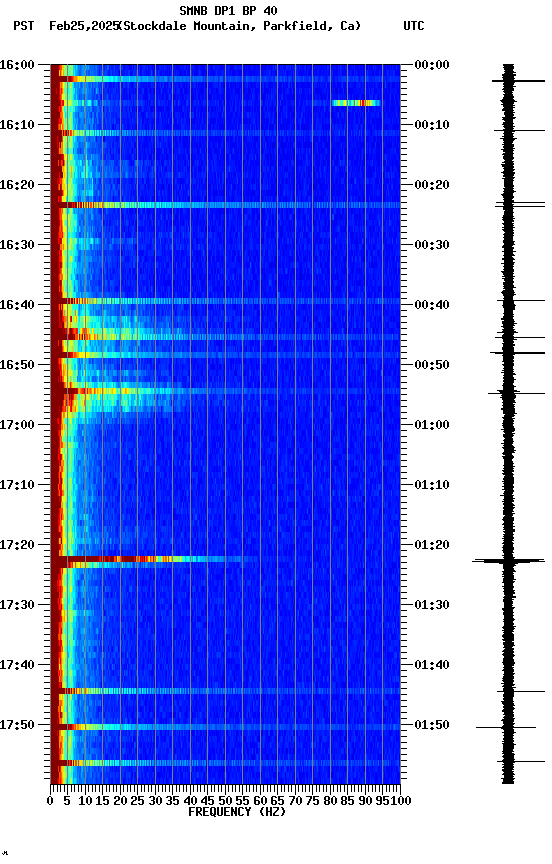Click the 17:20 PST time label
The width and height of the screenshot is (552, 864).
17,546
